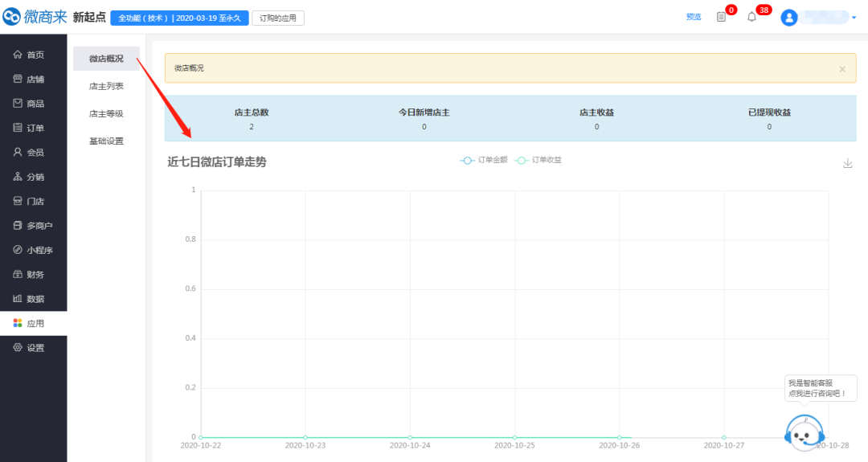Open the 店主列表 submenu tab

coord(106,86)
